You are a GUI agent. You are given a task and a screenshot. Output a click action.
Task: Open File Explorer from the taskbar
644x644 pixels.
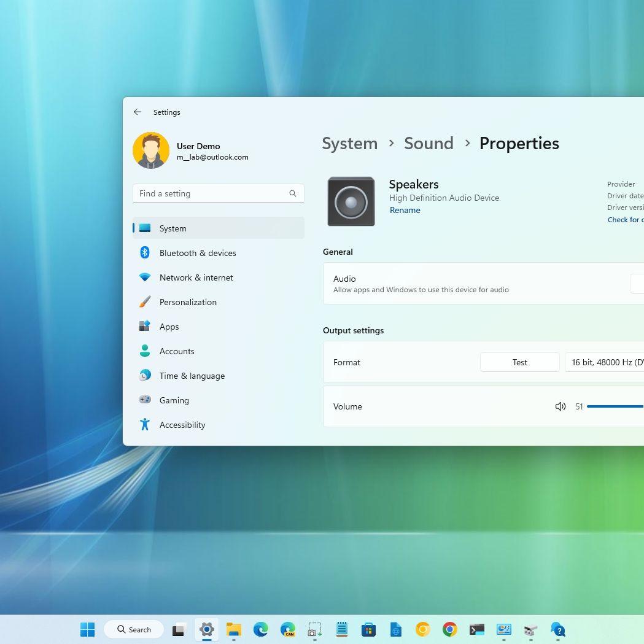point(233,629)
